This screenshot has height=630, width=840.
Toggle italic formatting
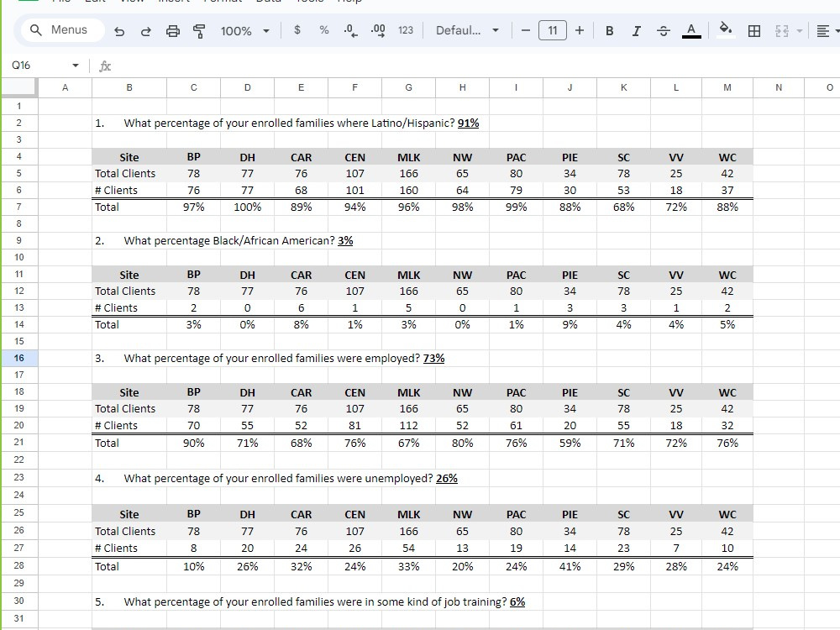pos(636,31)
